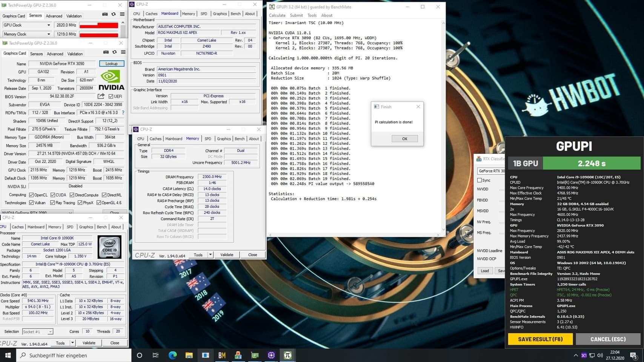Click refresh icon in GPU-Z Graphics Card window
Screen dimensions: 644x362
[x=115, y=52]
